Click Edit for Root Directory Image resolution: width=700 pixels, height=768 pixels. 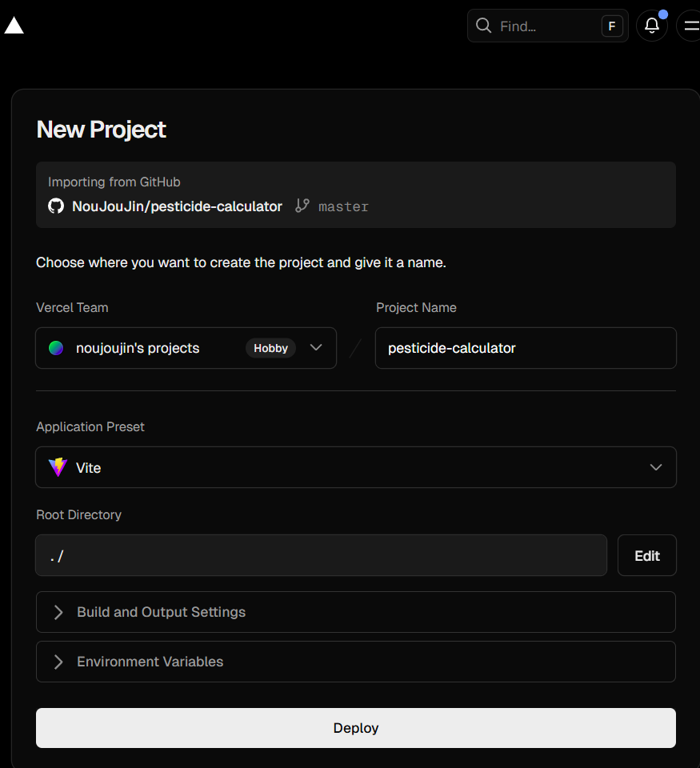(x=646, y=555)
